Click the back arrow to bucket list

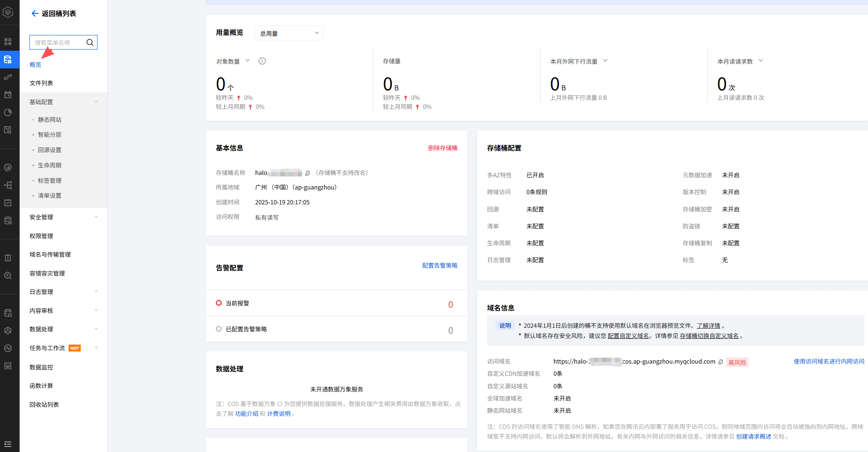(35, 14)
